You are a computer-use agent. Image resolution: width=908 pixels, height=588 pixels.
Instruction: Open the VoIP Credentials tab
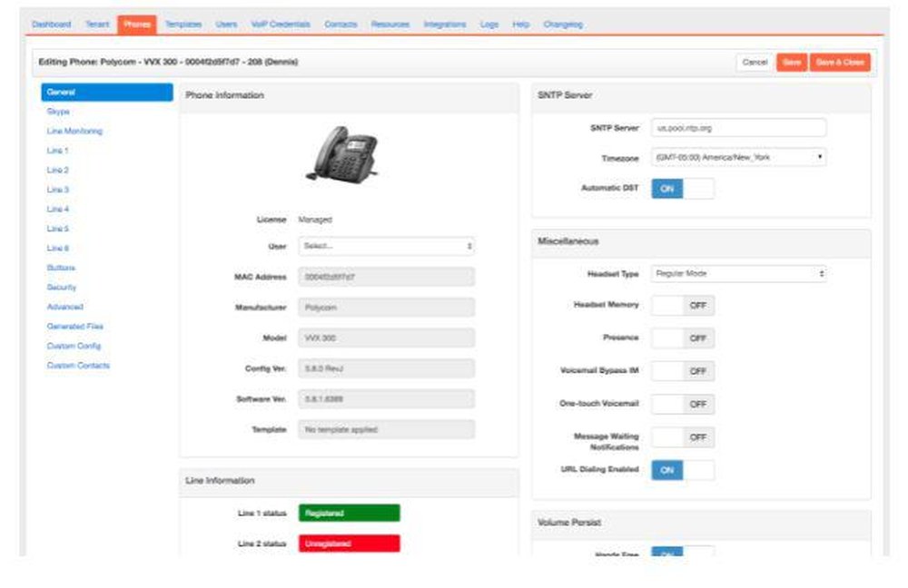(x=281, y=24)
